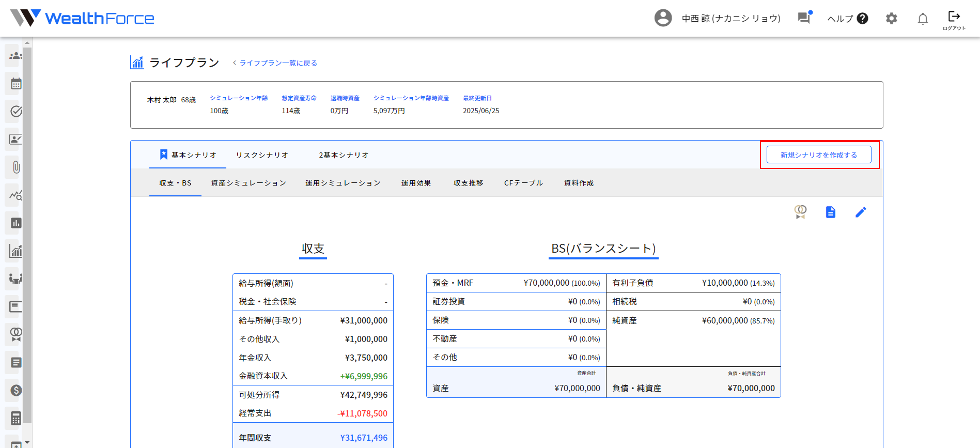980x448 pixels.
Task: Click customer name 木村 太郎
Action: tap(162, 100)
